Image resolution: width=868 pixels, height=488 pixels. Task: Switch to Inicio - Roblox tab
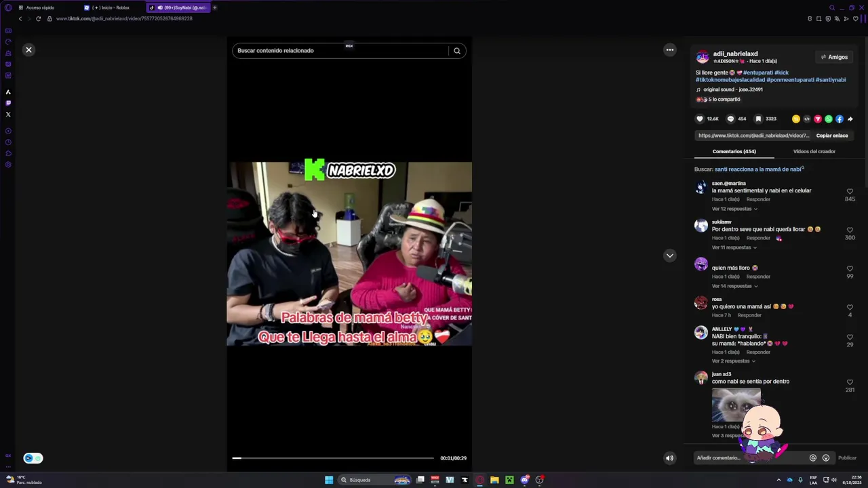tap(111, 7)
